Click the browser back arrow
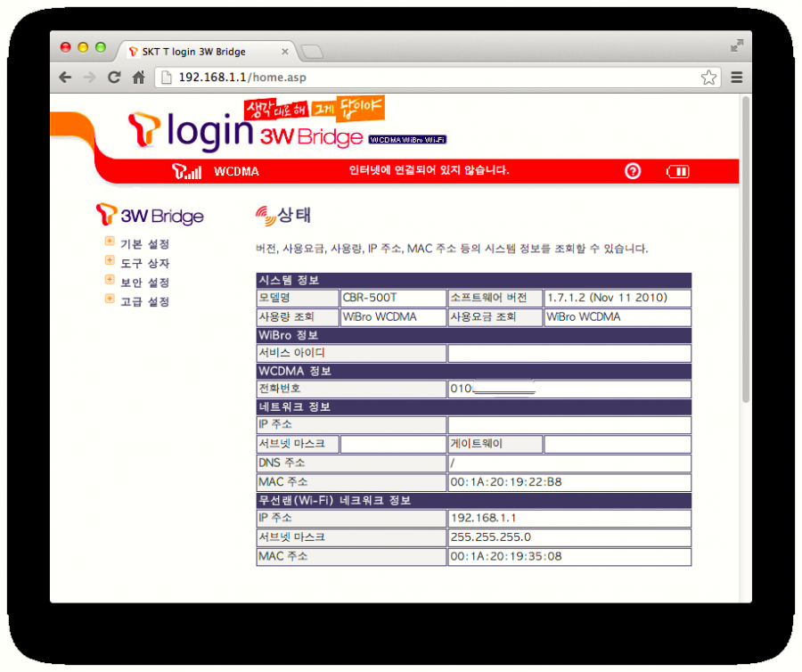The width and height of the screenshot is (802, 672). pos(65,78)
